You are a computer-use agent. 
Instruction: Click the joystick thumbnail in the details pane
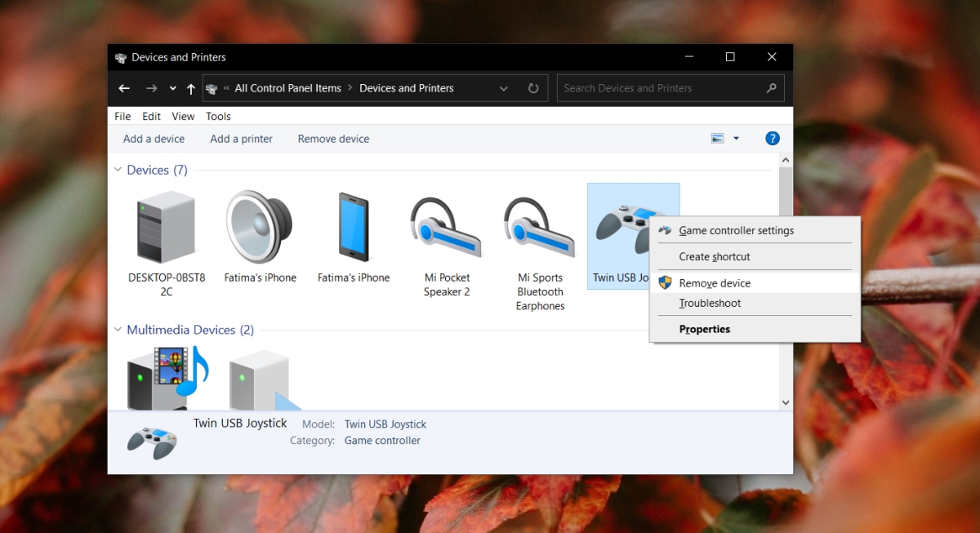[152, 438]
